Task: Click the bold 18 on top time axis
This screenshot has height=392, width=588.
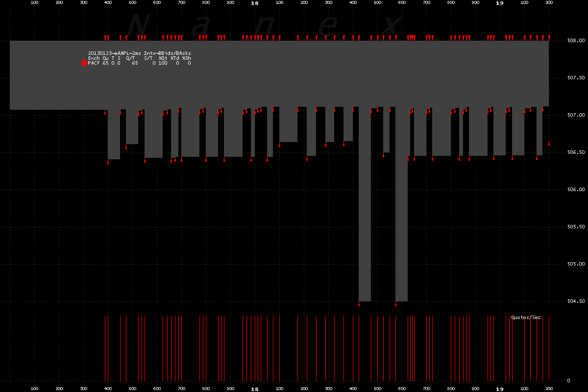Action: pos(254,3)
